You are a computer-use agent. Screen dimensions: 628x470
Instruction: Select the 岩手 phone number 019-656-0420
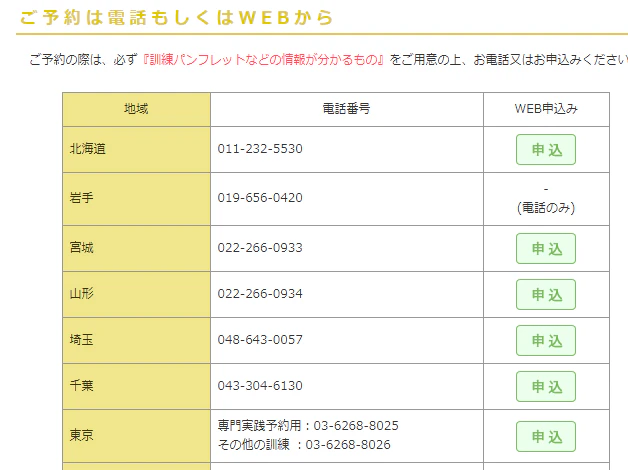[260, 198]
